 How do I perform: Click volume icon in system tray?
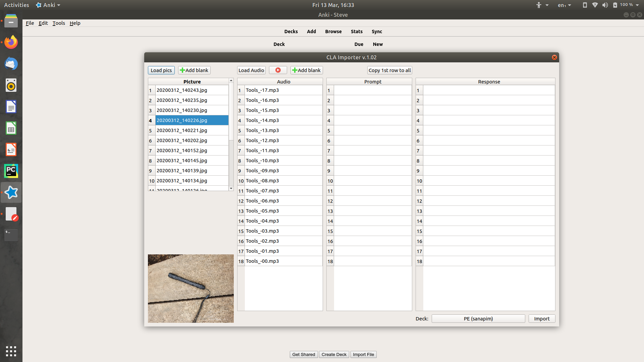click(x=605, y=5)
